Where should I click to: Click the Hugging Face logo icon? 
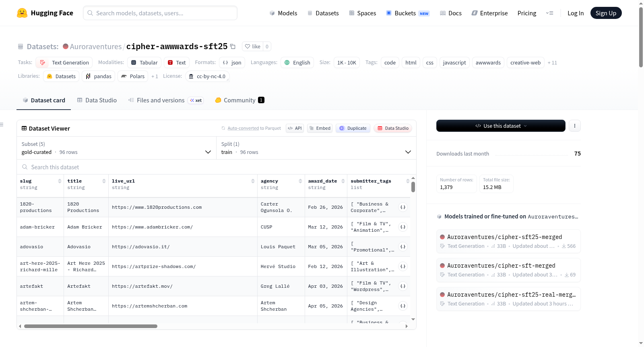[22, 13]
